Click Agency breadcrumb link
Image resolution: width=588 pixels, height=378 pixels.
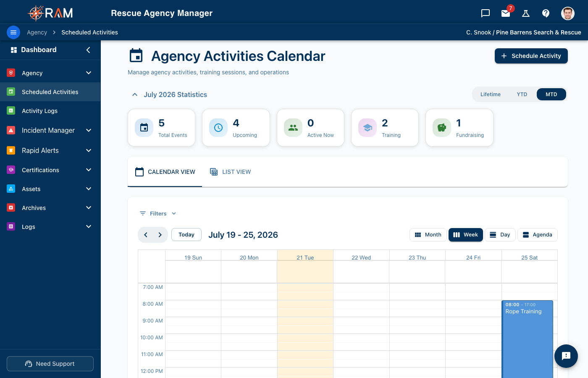37,32
